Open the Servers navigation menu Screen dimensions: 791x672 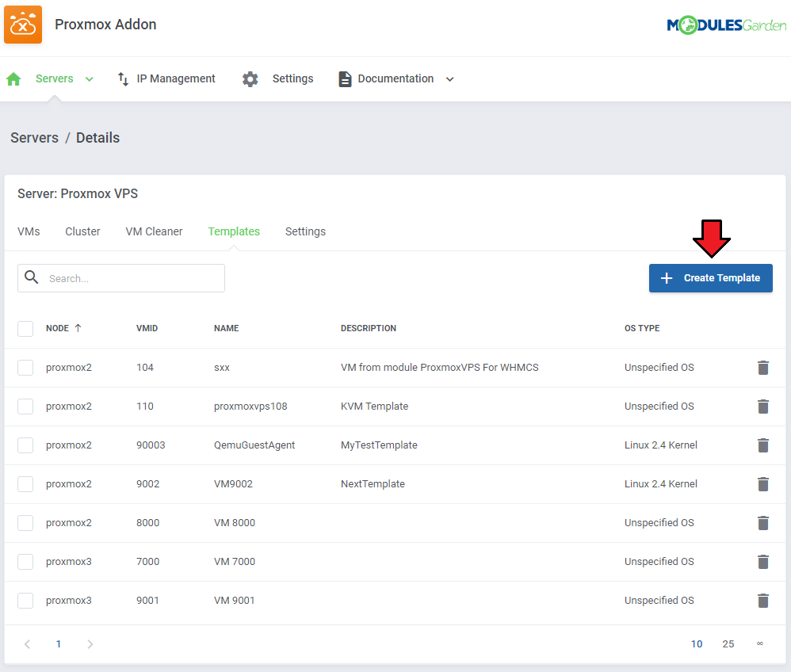(x=55, y=78)
